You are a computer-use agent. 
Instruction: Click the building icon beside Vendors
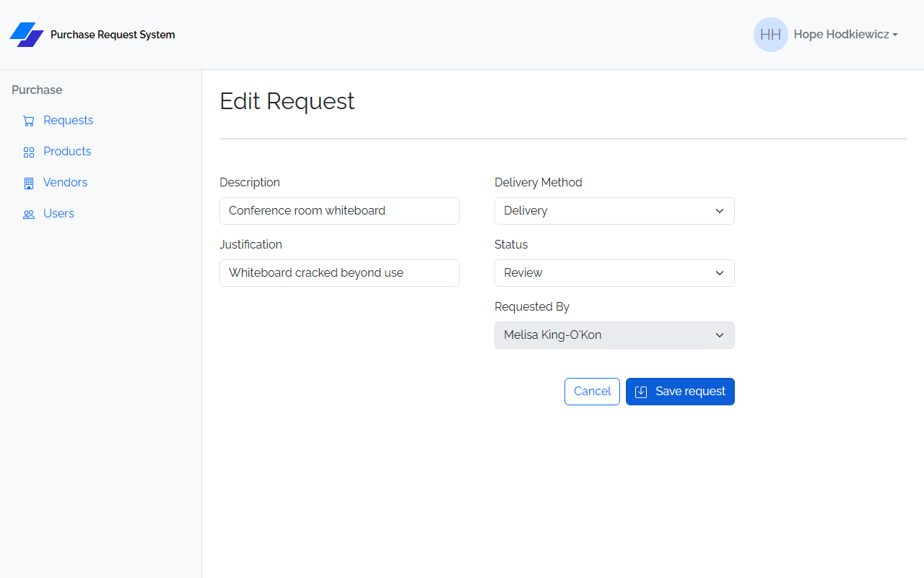29,184
